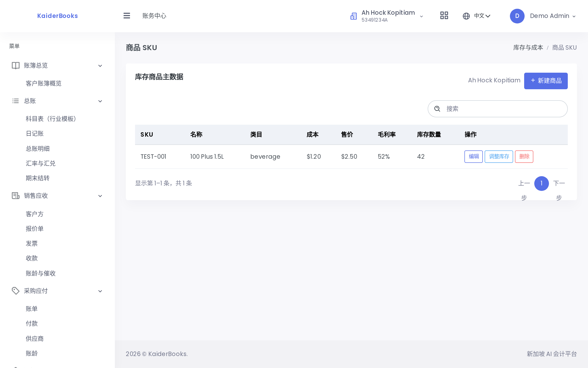Click the company building icon
This screenshot has height=368, width=588.
353,16
